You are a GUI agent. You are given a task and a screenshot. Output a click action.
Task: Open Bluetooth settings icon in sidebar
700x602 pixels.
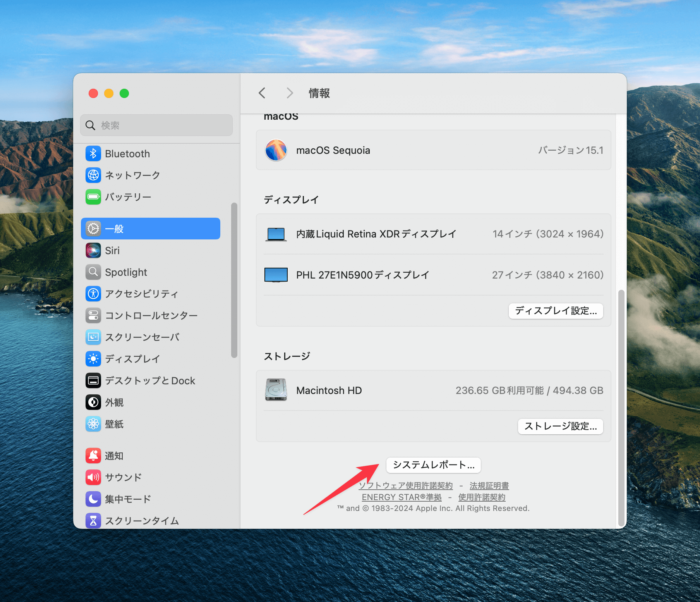93,154
